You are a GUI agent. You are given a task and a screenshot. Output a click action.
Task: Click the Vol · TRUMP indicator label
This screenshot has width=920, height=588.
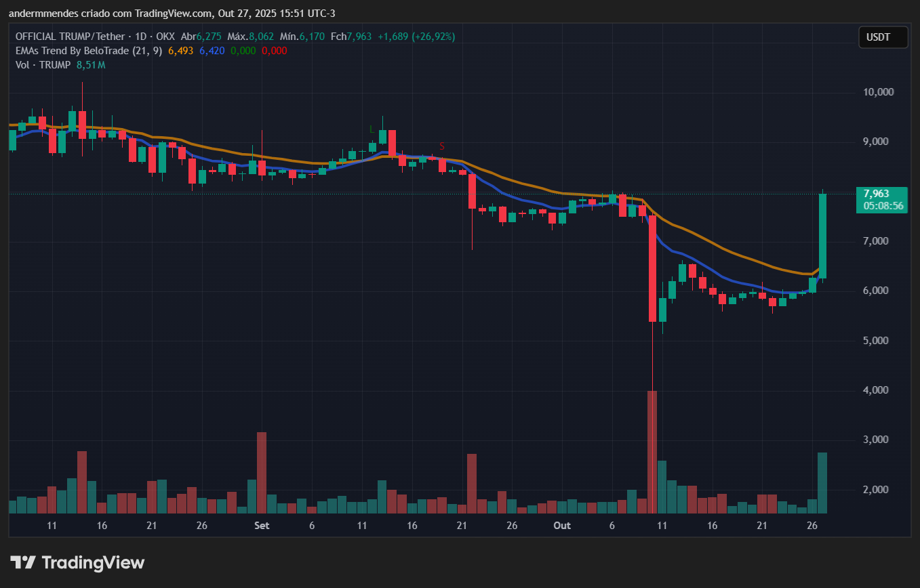tap(45, 64)
